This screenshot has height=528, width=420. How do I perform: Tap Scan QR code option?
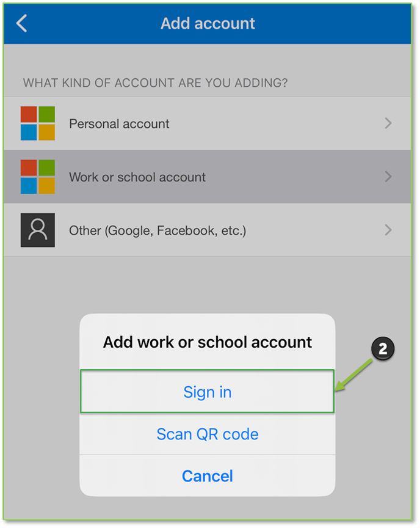click(x=207, y=434)
